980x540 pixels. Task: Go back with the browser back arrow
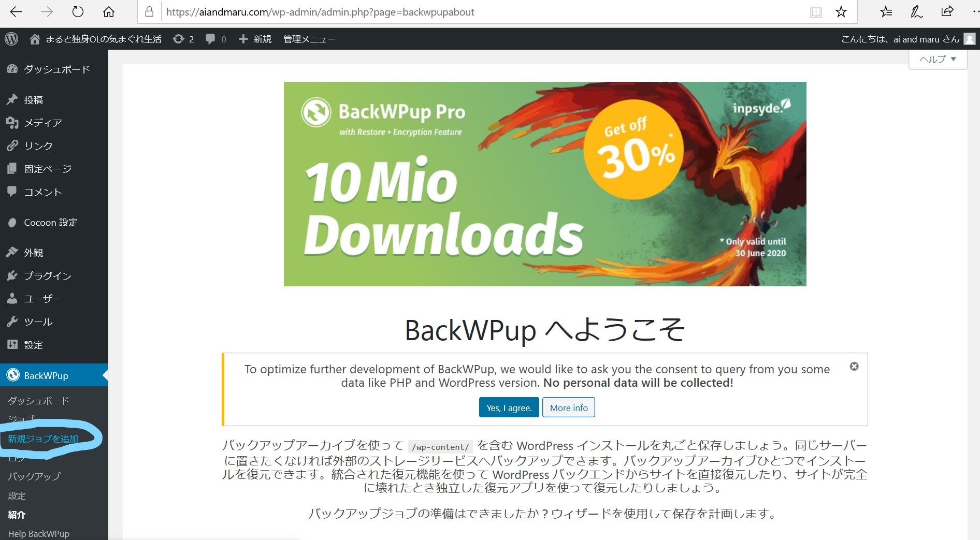[x=16, y=12]
